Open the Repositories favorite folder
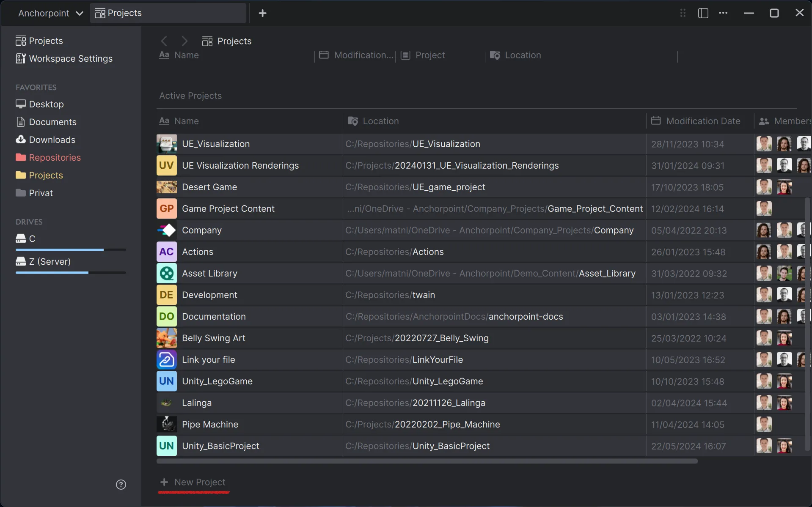The height and width of the screenshot is (507, 812). point(55,158)
